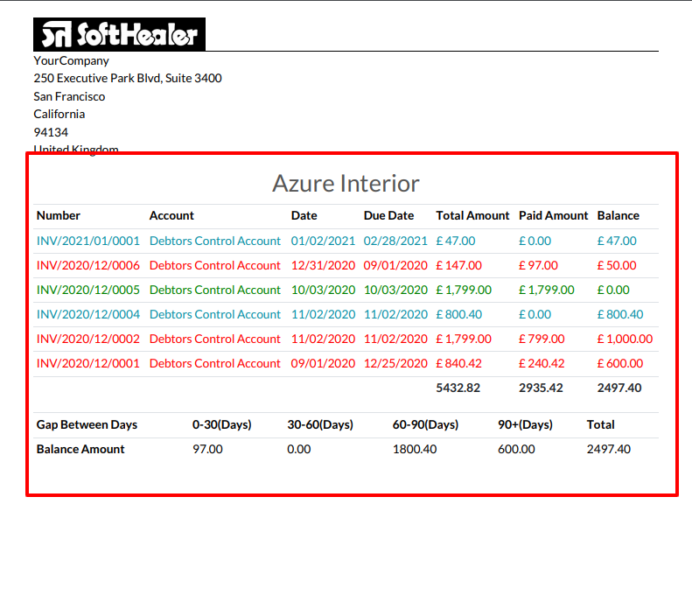Click the Gap Between Days label
Screen dimensions: 692x616
pyautogui.click(x=87, y=424)
